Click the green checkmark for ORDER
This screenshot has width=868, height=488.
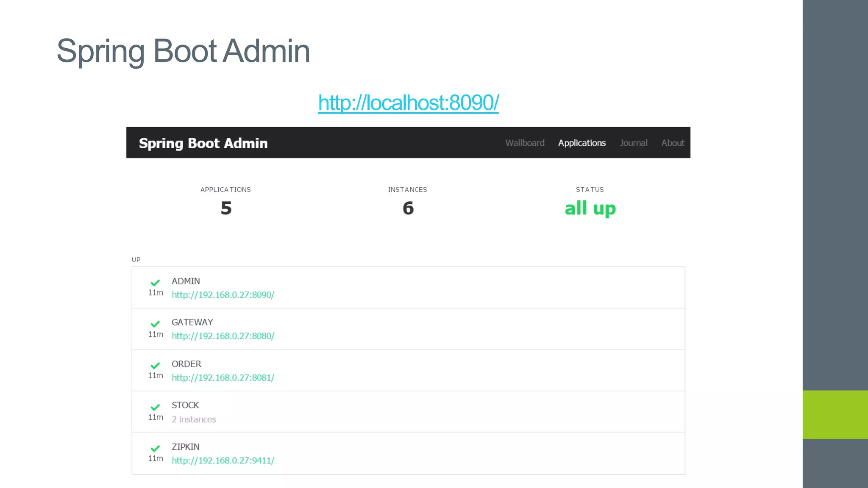155,366
